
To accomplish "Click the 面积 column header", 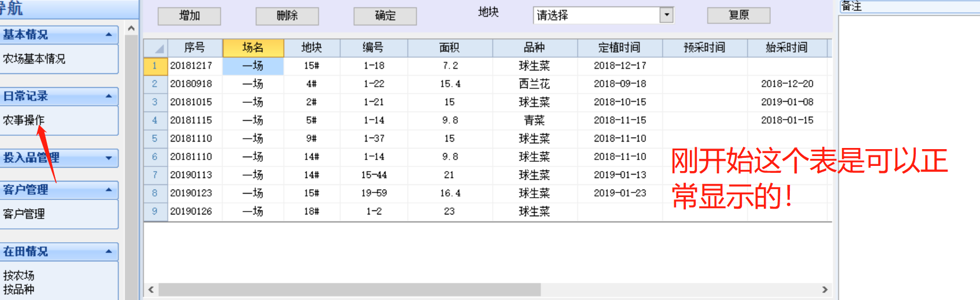I will click(450, 47).
